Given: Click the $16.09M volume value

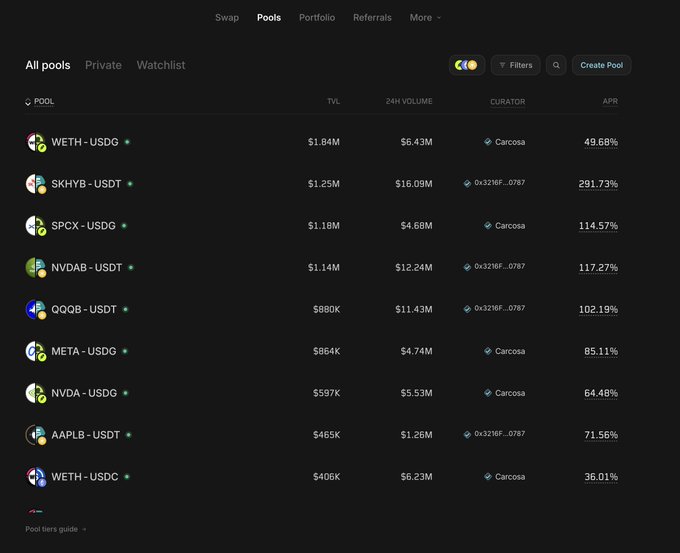Looking at the screenshot, I should tap(414, 184).
